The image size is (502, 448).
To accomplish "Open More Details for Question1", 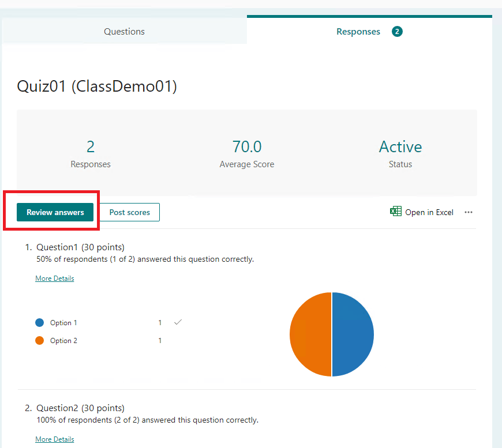I will pyautogui.click(x=55, y=278).
